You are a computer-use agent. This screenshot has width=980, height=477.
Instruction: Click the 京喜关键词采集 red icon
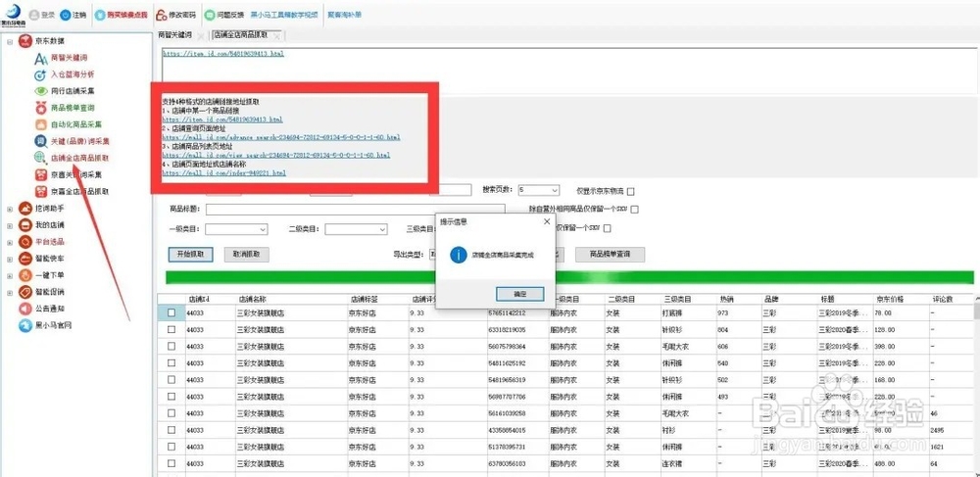tap(40, 174)
